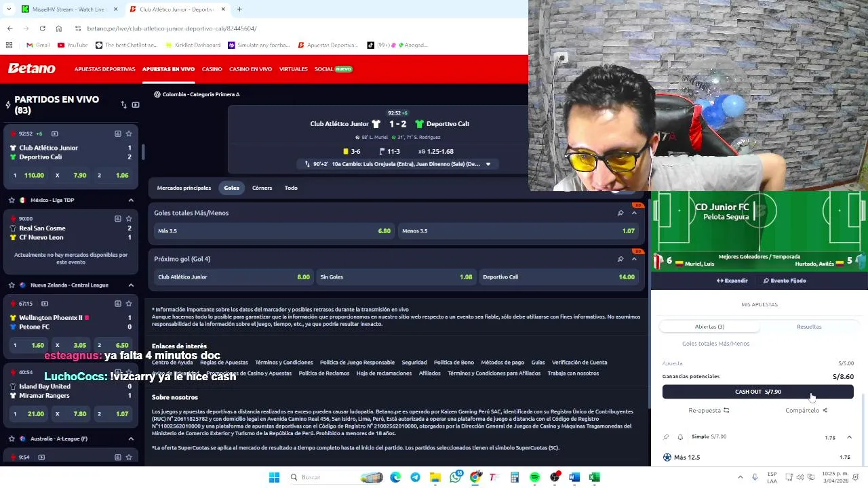This screenshot has width=868, height=488.
Task: Open Spotify from the taskbar
Action: 534,477
